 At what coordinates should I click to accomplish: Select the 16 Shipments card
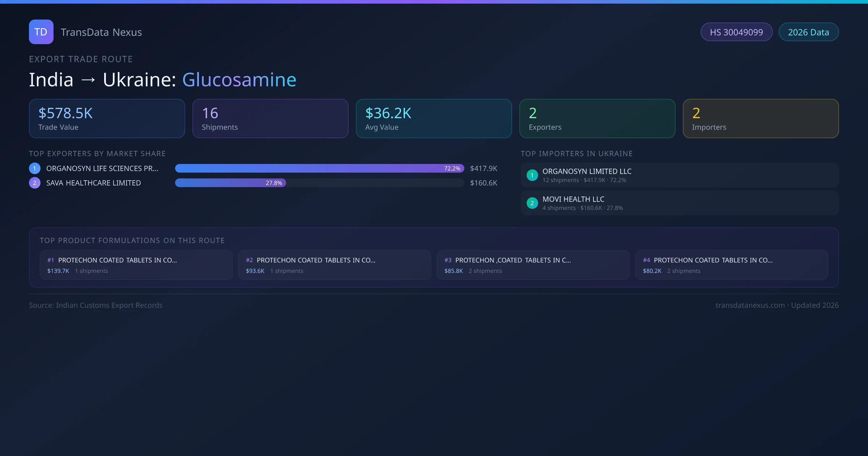coord(270,119)
